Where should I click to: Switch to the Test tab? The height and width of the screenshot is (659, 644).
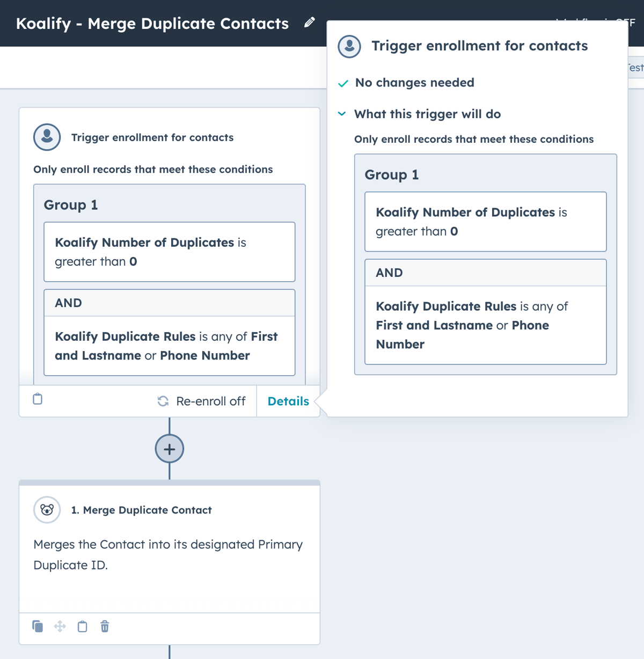635,68
